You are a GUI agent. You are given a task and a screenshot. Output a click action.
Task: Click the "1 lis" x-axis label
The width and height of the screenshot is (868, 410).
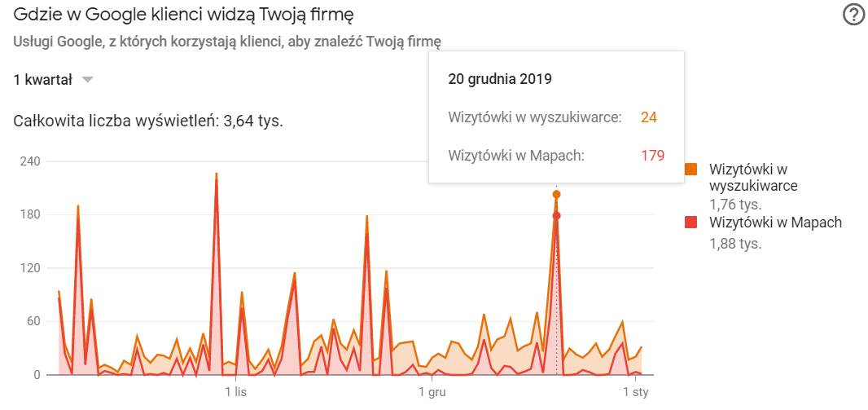pos(235,392)
